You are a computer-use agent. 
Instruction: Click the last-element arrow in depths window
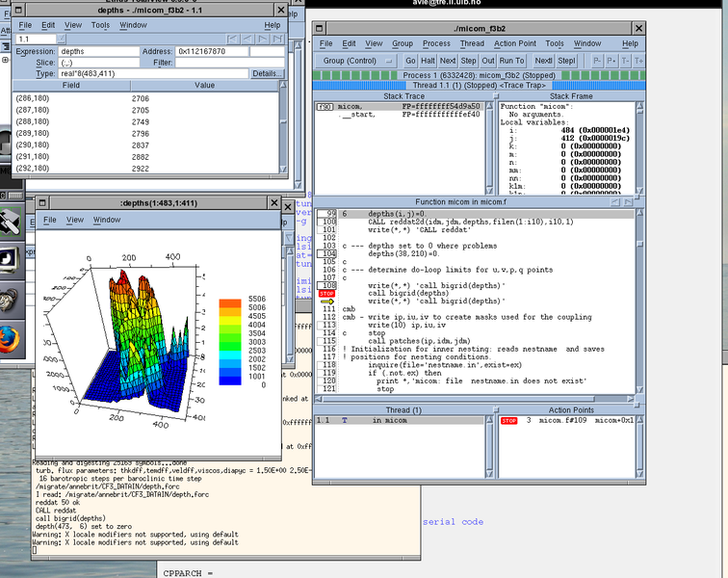coord(275,39)
